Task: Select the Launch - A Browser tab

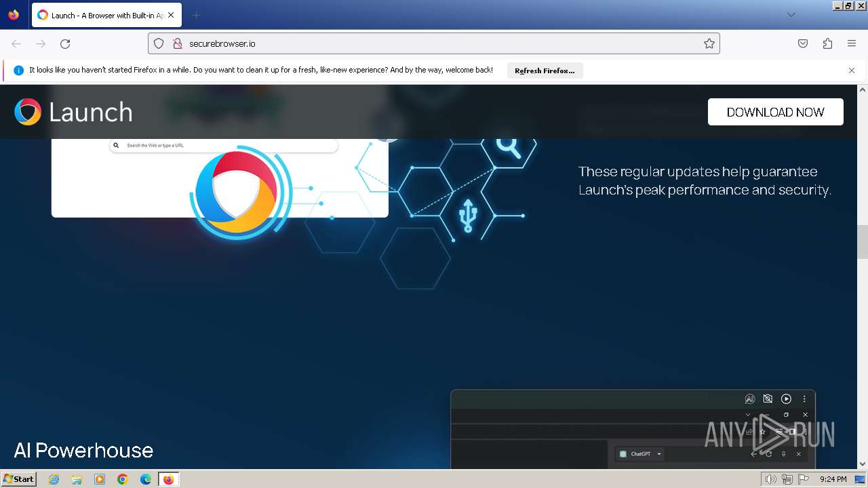Action: coord(106,15)
